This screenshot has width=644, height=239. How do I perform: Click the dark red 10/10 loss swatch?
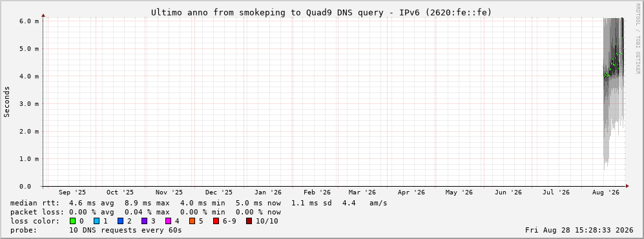249,221
